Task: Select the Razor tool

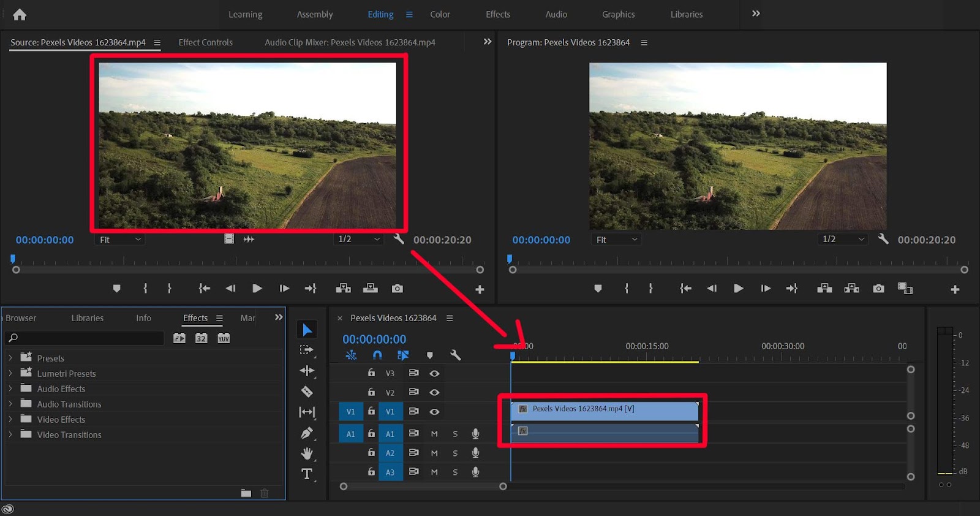Action: (x=307, y=392)
